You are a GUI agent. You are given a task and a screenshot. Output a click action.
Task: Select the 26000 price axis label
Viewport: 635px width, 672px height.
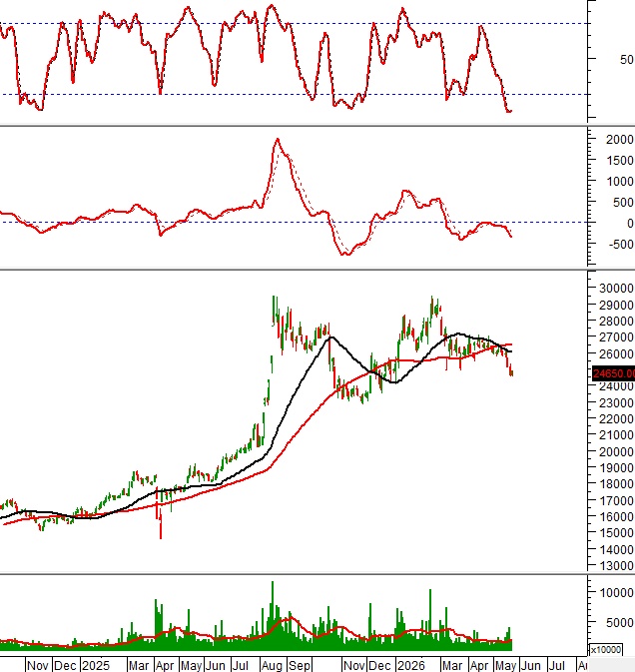(x=616, y=354)
